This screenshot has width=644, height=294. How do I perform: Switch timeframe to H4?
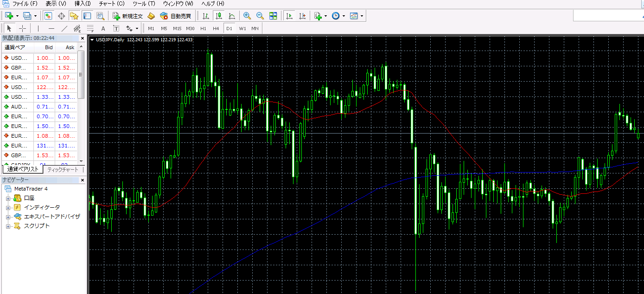[216, 28]
